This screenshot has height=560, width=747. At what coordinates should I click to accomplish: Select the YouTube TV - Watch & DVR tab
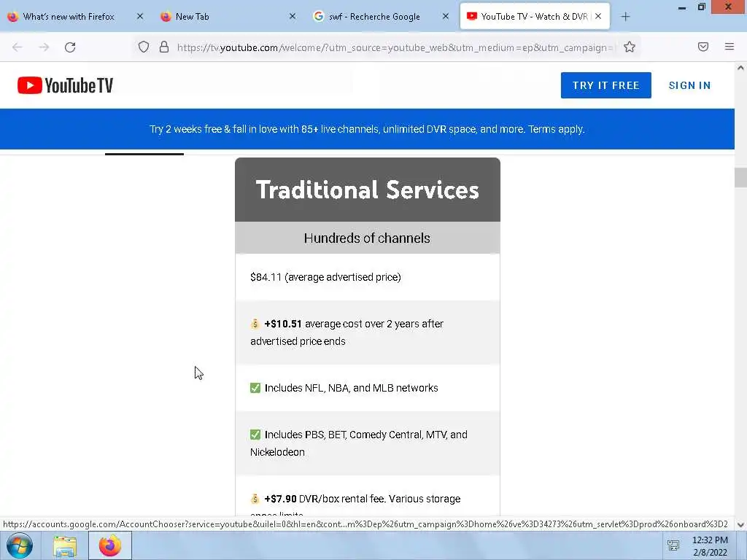click(534, 16)
